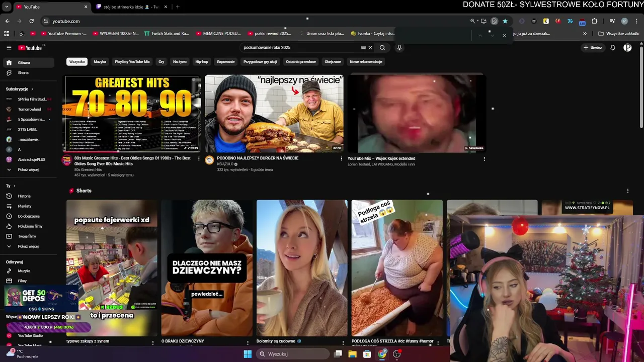Click in the YouTube search field
The width and height of the screenshot is (644, 362).
point(300,48)
